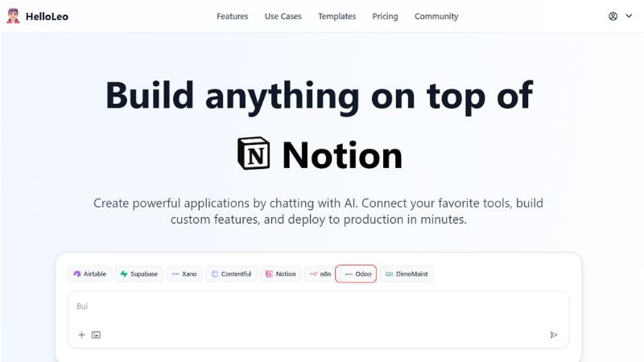Viewport: 644px width, 362px height.
Task: Open the Features menu
Action: [x=233, y=16]
